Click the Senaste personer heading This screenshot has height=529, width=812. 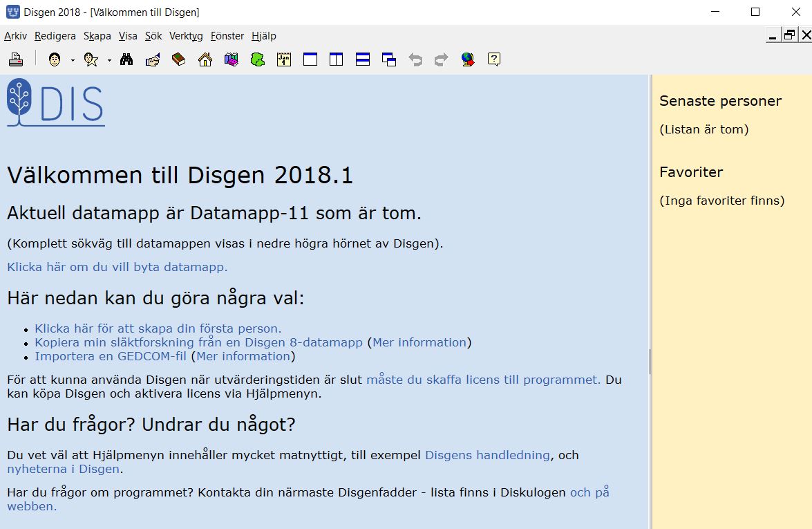(720, 101)
